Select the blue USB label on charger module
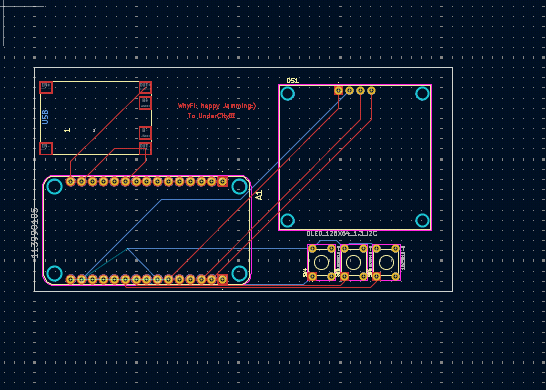Viewport: 546px width, 390px height. [x=45, y=117]
